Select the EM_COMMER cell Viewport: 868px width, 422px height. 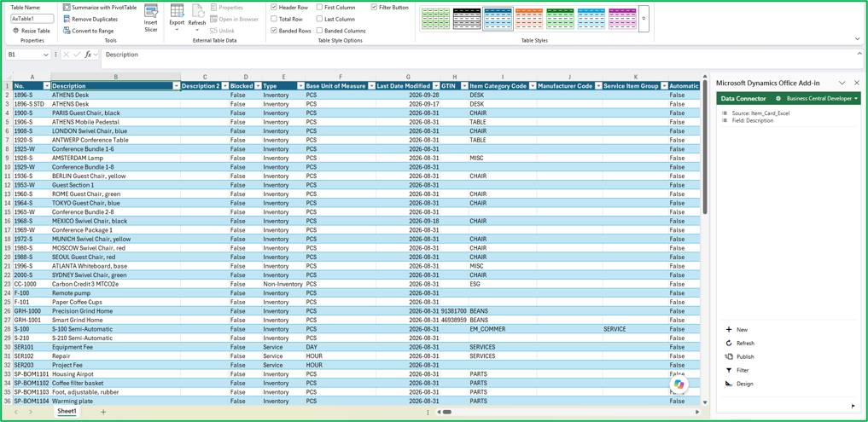tap(502, 329)
